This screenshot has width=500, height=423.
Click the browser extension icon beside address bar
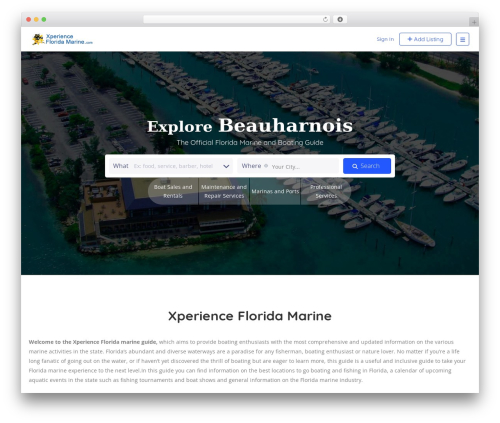tap(340, 19)
